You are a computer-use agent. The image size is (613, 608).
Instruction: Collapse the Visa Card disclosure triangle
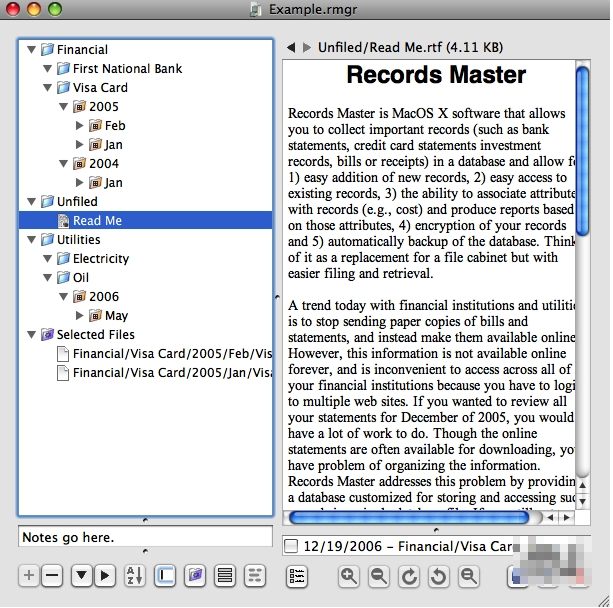48,88
